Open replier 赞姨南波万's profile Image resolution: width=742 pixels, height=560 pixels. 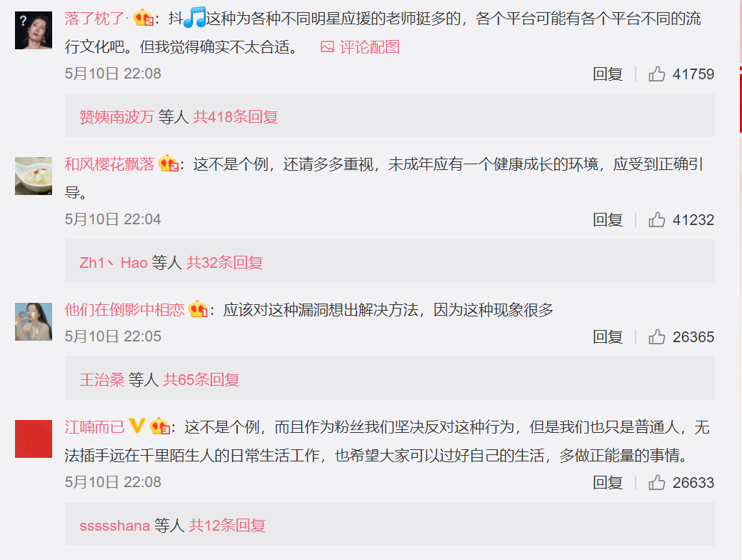[x=117, y=116]
